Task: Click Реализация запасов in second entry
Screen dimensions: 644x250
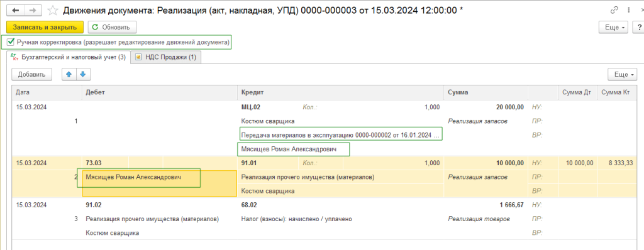Action: pos(478,177)
